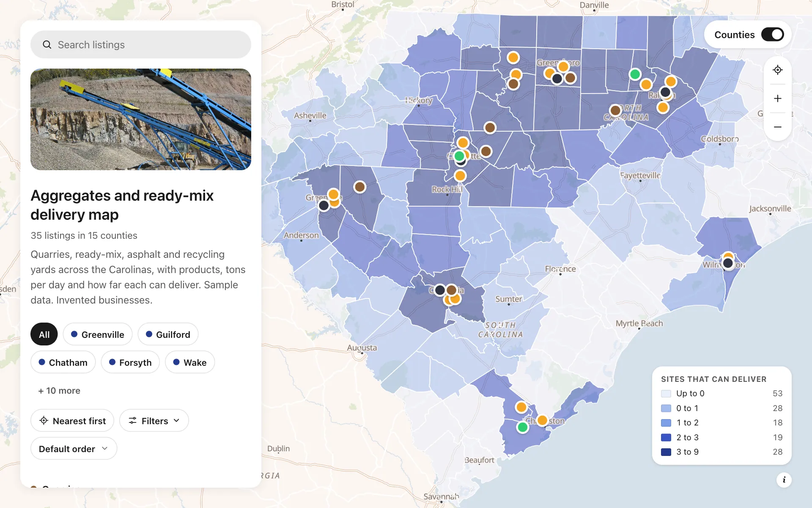Open the Filters dropdown
This screenshot has width=812, height=508.
tap(154, 421)
